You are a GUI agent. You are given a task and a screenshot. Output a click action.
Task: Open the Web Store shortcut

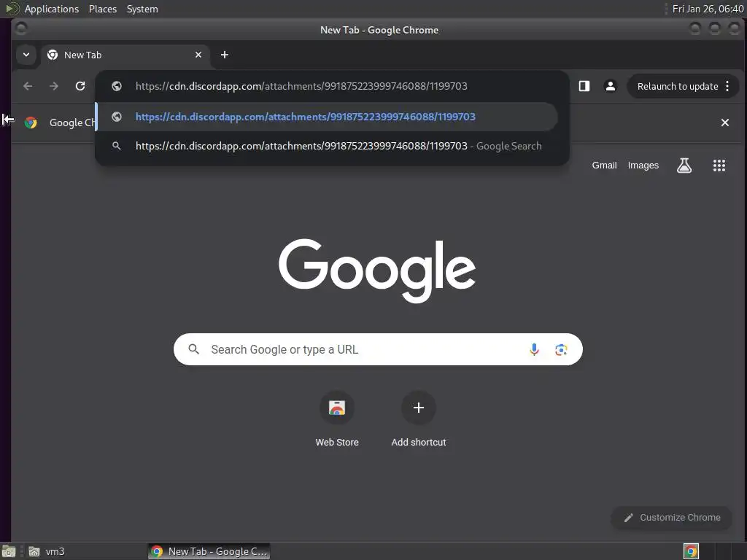(x=337, y=419)
